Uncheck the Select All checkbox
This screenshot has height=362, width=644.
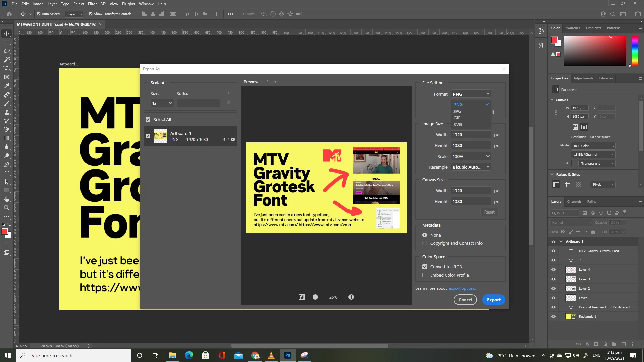(148, 119)
